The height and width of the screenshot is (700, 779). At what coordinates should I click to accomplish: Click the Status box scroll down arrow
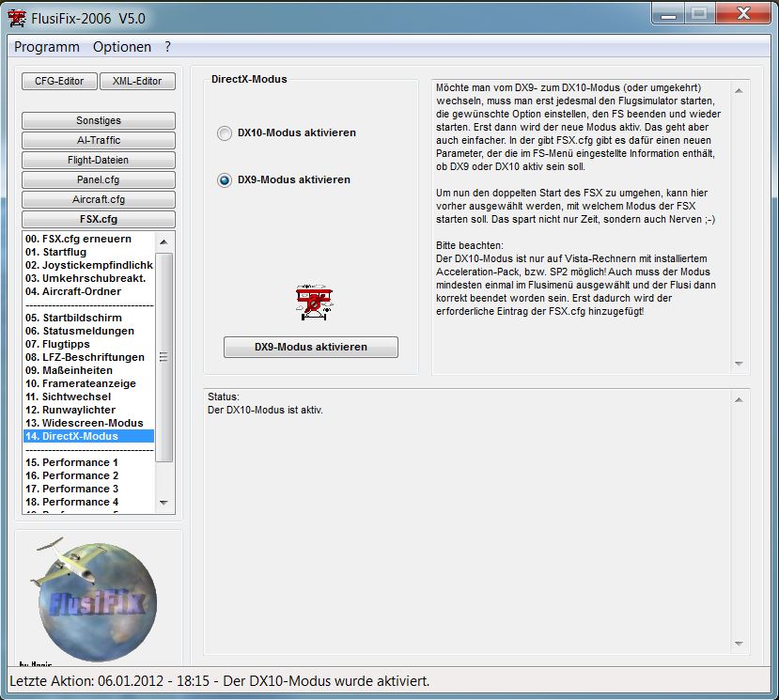(739, 644)
